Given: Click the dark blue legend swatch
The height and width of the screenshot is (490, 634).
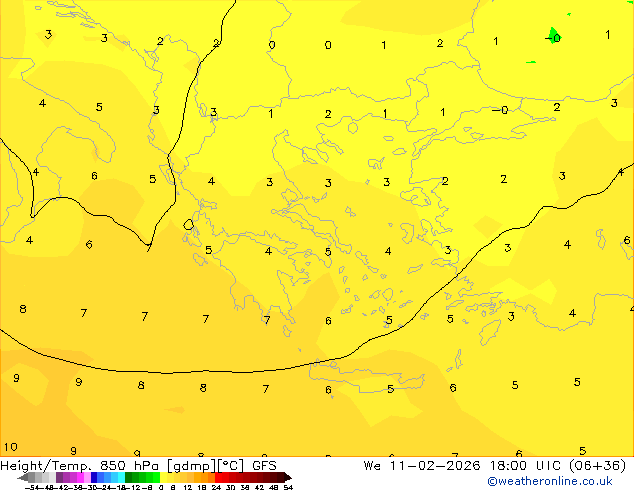Looking at the screenshot, I should (x=94, y=477).
